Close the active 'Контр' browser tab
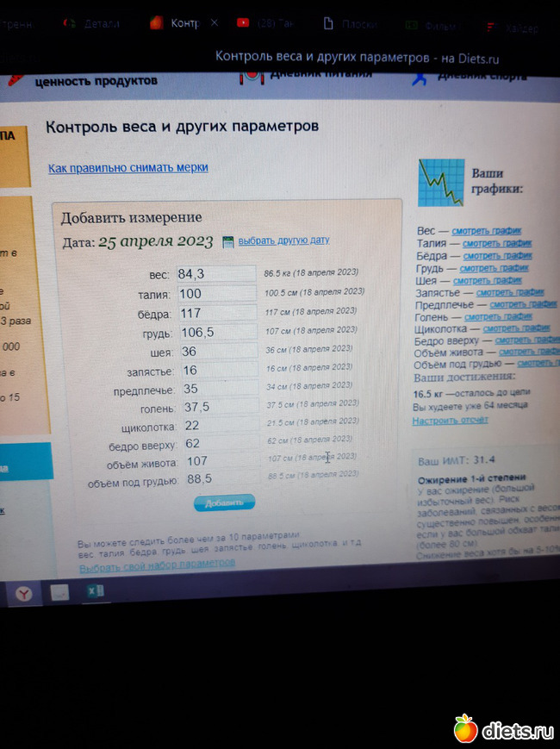Screen dimensions: 560x749 pyautogui.click(x=215, y=23)
